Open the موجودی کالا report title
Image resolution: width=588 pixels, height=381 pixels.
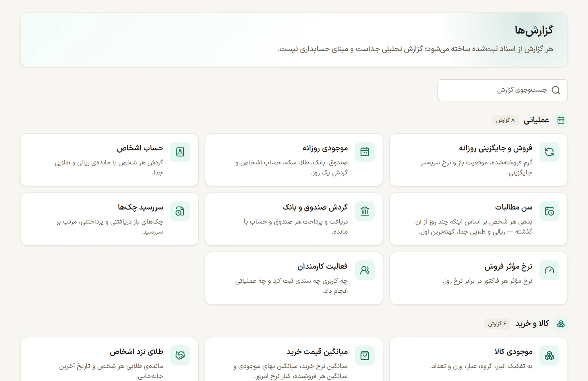coord(514,351)
